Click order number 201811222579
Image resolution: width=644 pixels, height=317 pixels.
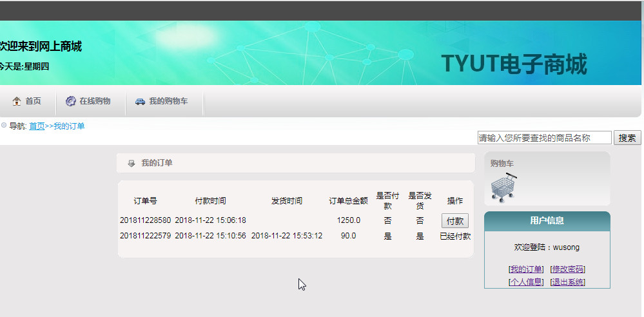pos(146,236)
